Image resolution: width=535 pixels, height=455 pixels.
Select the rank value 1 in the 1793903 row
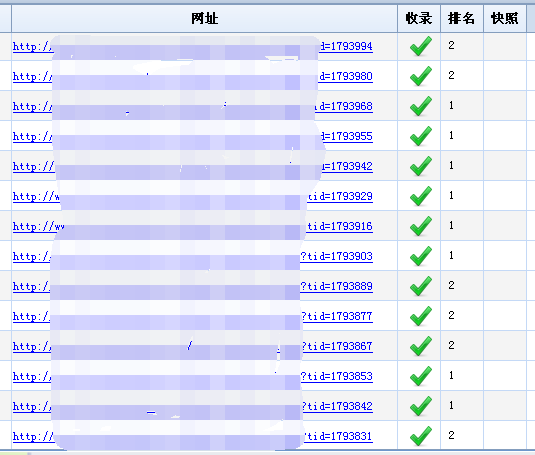[x=451, y=255]
